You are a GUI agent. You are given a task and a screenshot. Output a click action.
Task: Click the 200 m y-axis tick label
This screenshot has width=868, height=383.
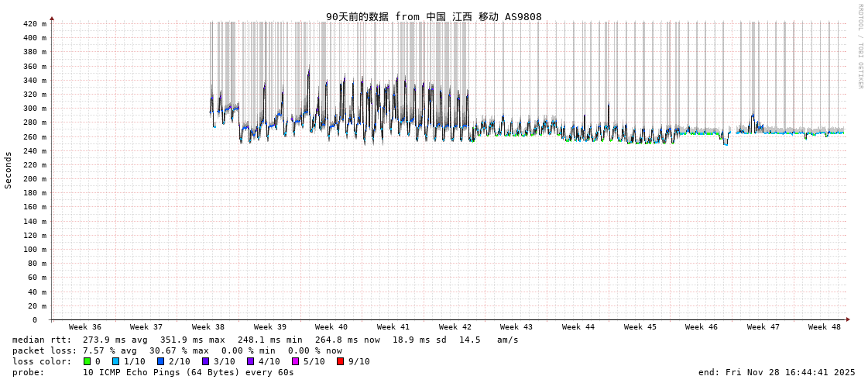click(x=34, y=178)
